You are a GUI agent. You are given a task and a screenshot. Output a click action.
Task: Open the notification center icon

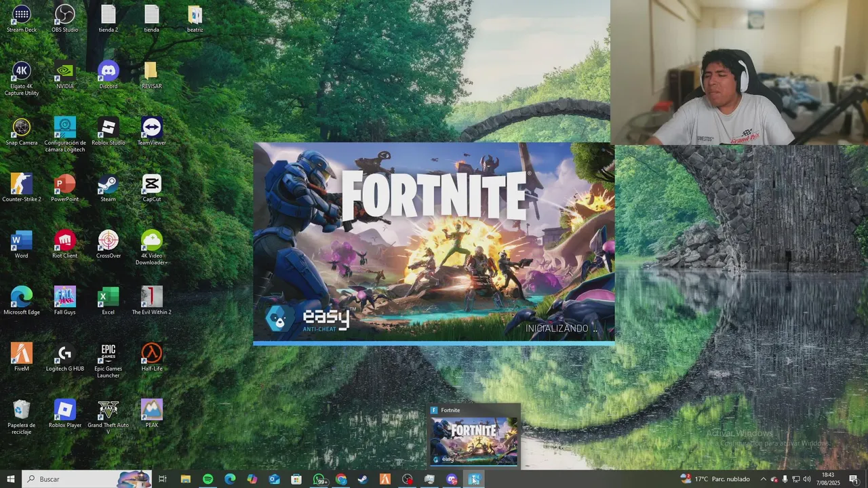click(x=853, y=479)
